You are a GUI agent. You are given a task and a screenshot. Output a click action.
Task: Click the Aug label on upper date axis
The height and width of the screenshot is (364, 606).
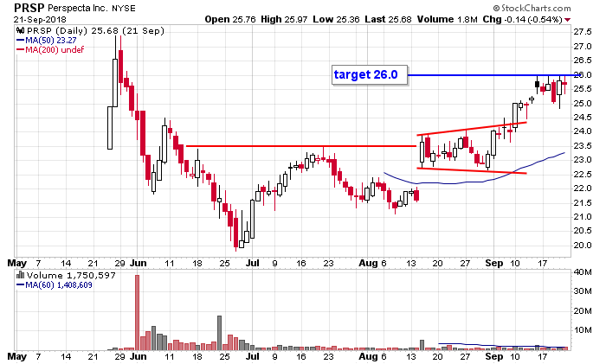click(x=368, y=263)
